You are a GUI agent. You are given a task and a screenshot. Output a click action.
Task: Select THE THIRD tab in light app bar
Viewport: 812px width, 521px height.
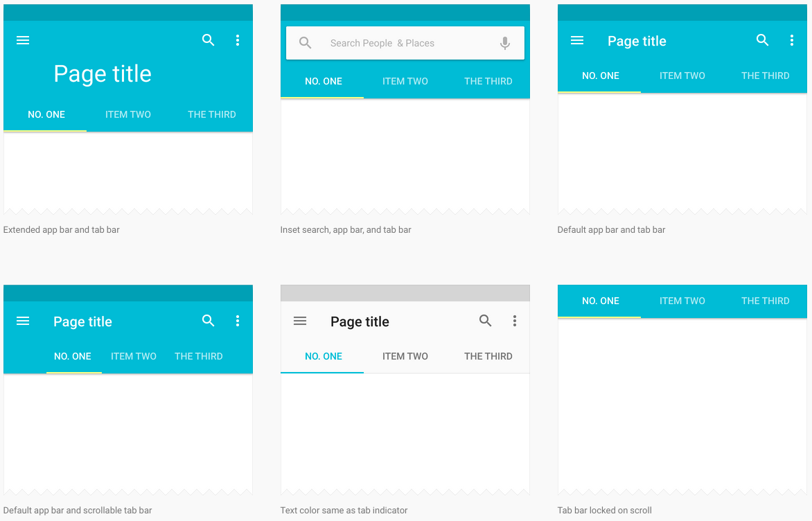click(488, 356)
